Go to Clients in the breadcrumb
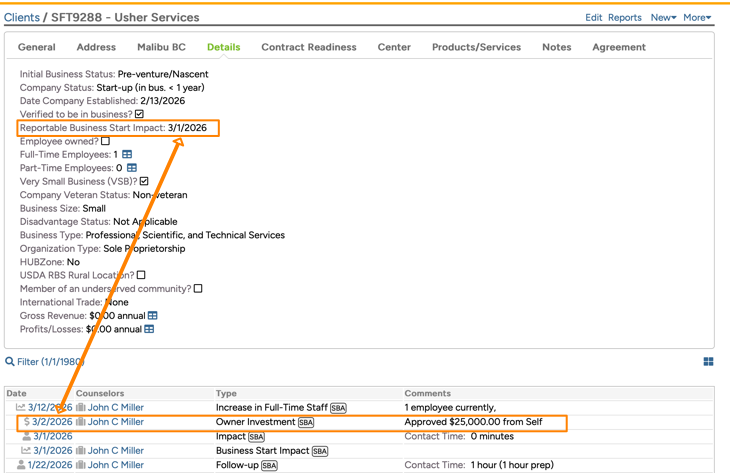730x473 pixels. click(x=22, y=18)
